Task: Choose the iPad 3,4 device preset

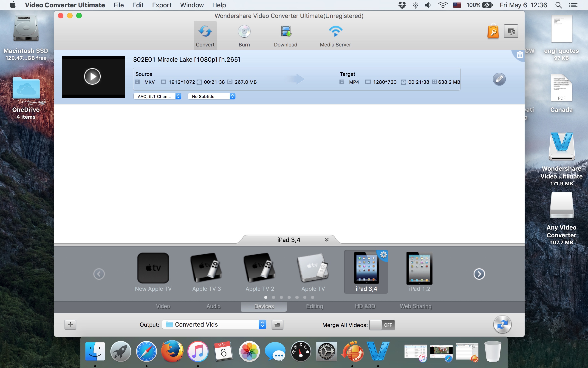Action: point(366,272)
